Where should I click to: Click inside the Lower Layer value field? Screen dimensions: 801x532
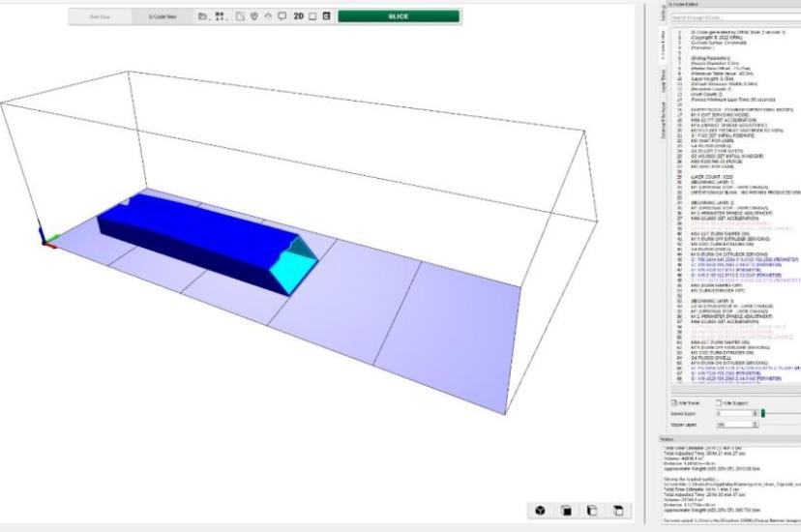734,413
